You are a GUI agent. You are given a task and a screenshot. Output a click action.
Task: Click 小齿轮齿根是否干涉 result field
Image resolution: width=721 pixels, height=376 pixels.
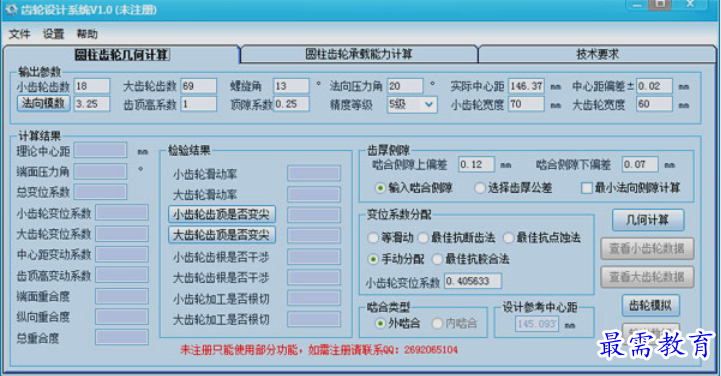[x=314, y=256]
